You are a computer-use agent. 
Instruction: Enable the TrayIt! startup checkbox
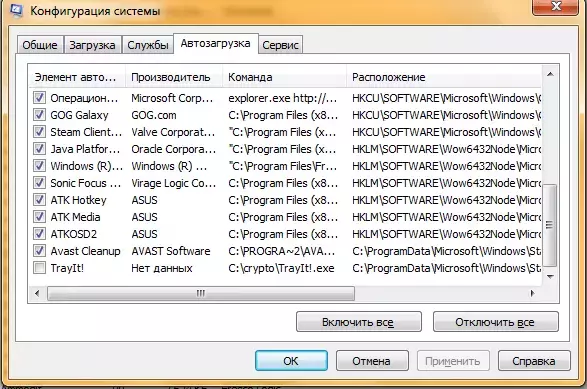click(39, 268)
